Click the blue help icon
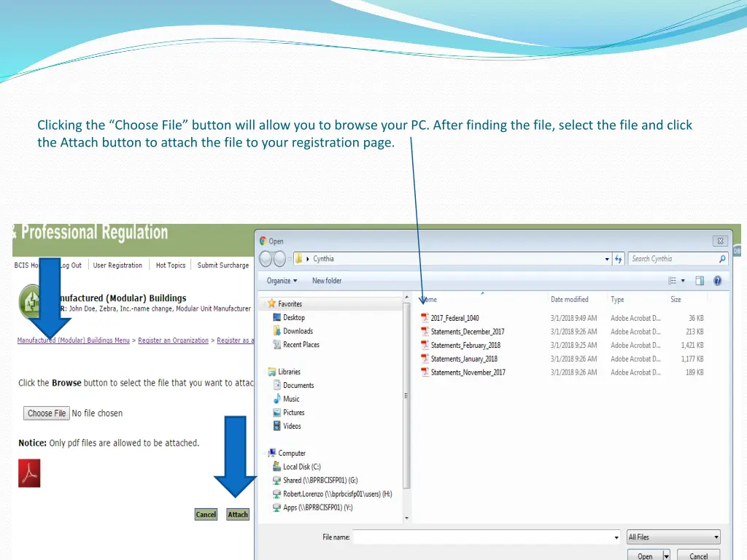 point(718,281)
